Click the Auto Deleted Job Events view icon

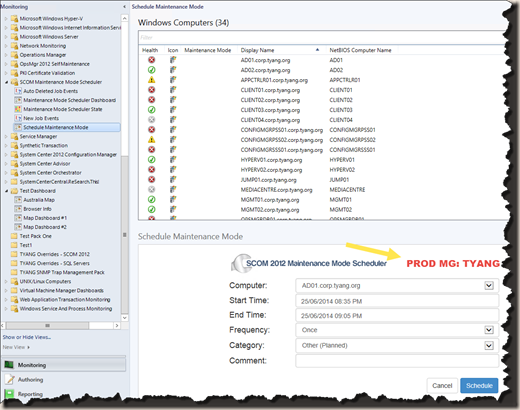pos(18,91)
